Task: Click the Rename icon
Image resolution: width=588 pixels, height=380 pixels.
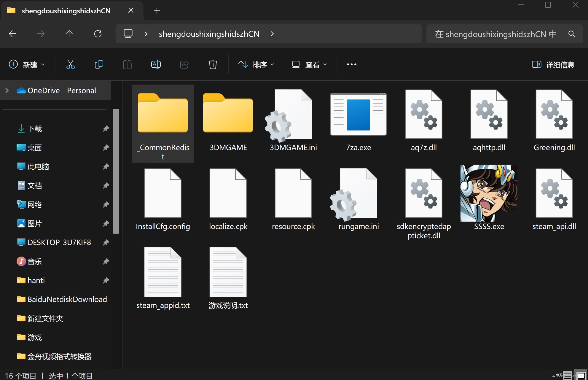Action: tap(156, 64)
